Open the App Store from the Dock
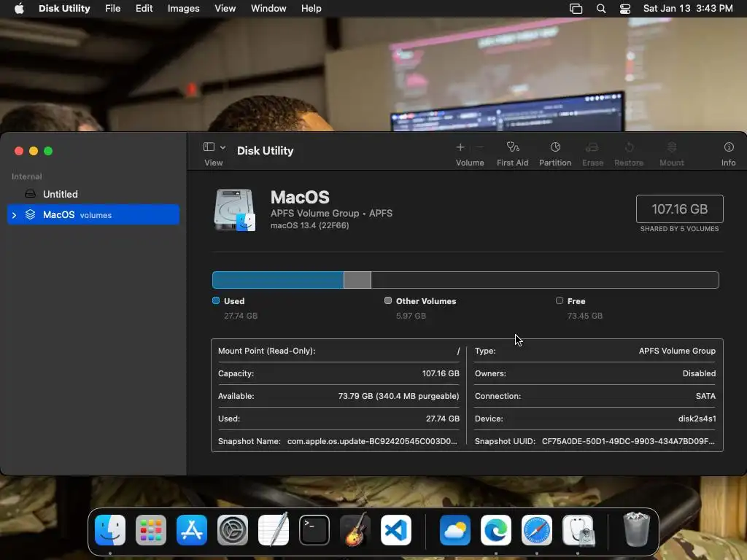 (x=192, y=530)
